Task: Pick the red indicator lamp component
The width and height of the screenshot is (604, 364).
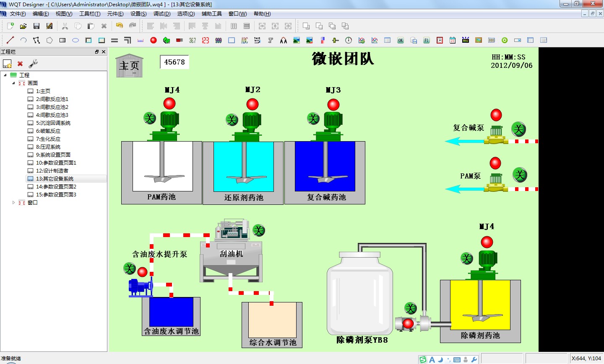Action: (x=154, y=40)
